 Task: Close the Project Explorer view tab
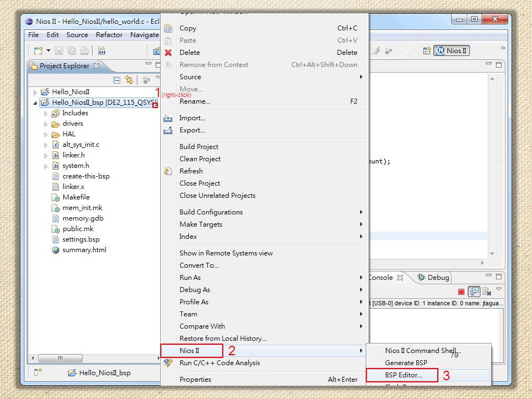pyautogui.click(x=96, y=66)
